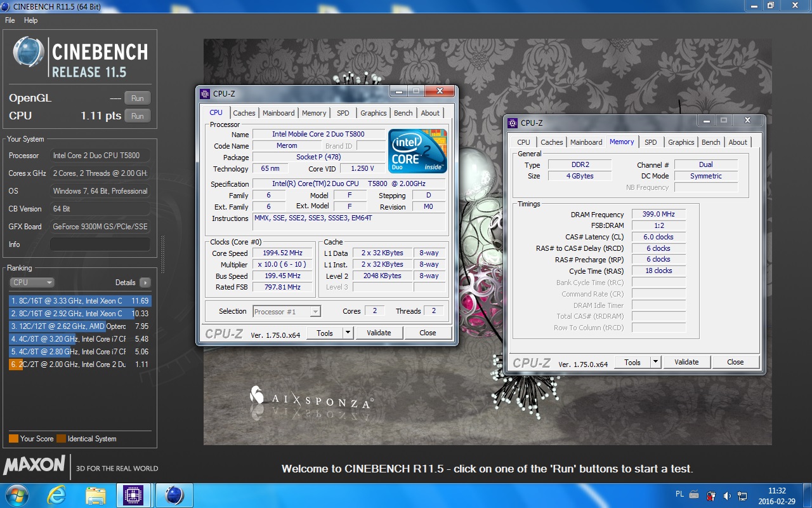The image size is (812, 508).
Task: Click the Aixsponza logo in render view
Action: pyautogui.click(x=311, y=399)
